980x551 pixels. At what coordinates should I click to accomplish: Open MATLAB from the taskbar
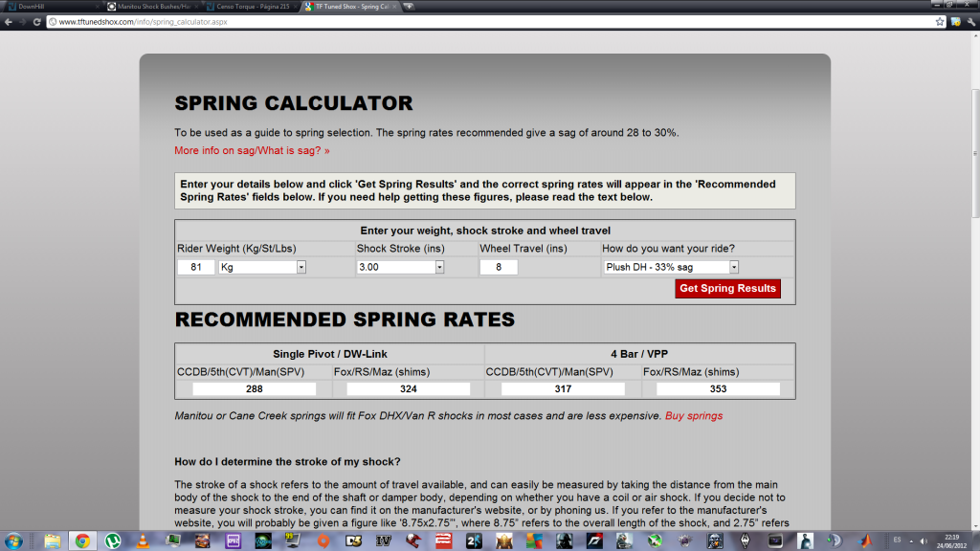point(865,541)
